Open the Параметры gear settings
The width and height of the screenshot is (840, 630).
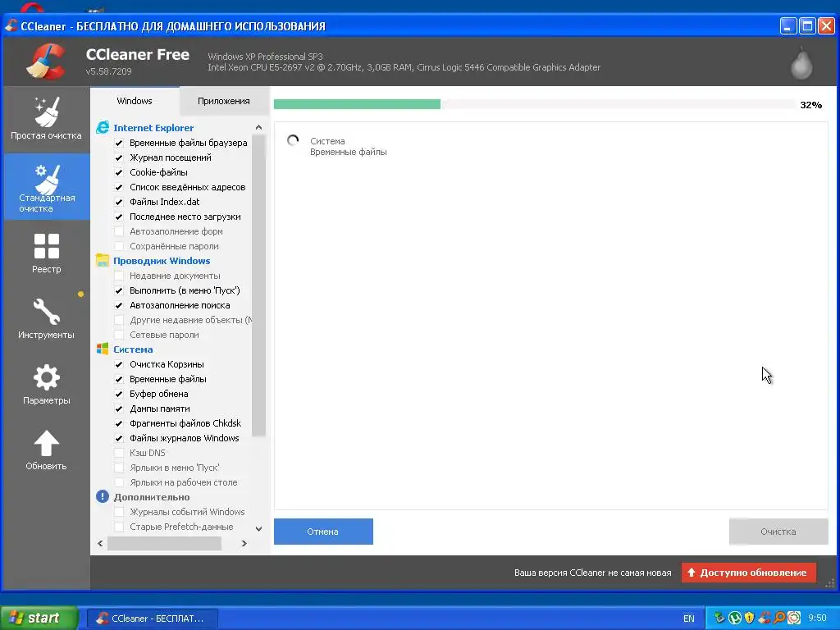[x=46, y=384]
